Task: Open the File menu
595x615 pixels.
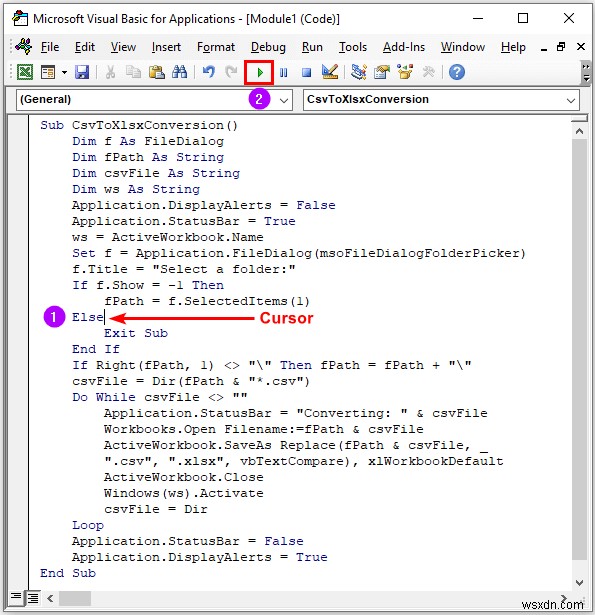Action: coord(50,47)
